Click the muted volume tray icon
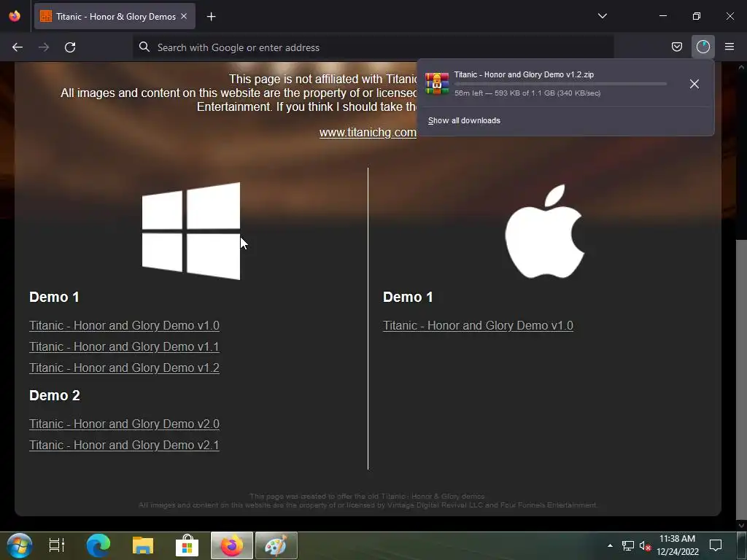747x560 pixels. (645, 545)
